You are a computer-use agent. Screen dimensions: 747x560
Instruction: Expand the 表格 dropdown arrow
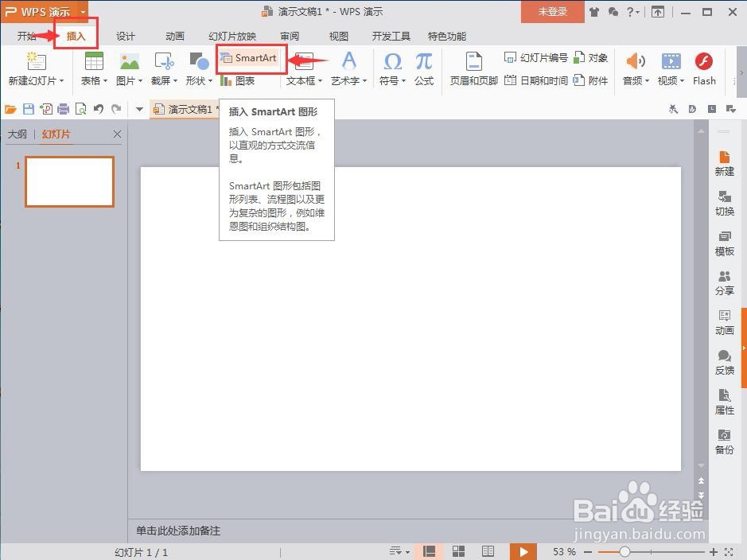(105, 81)
